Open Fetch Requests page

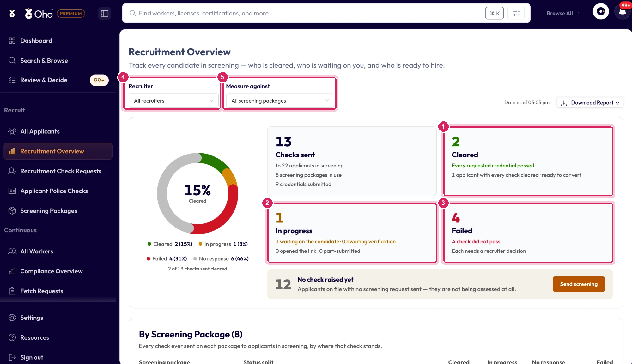(58, 291)
